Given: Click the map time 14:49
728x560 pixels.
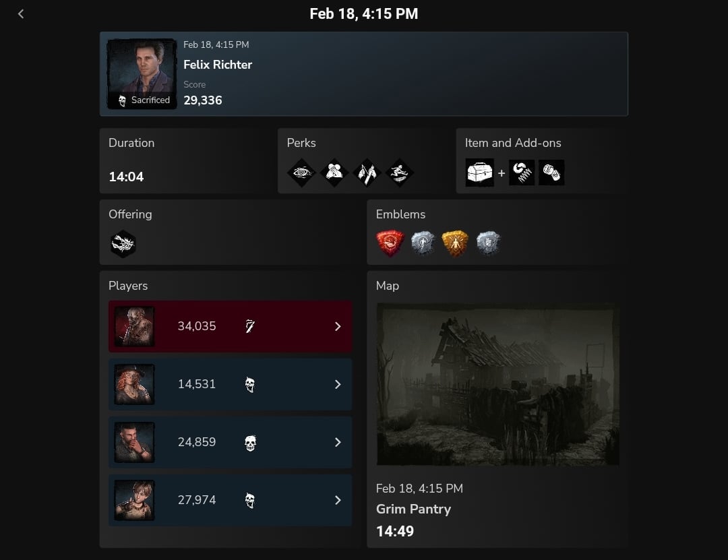Looking at the screenshot, I should [394, 531].
